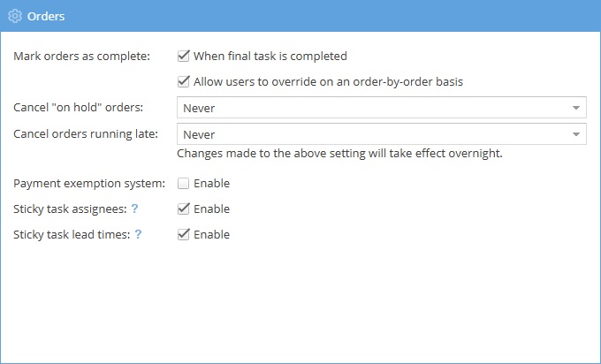Click "Never" value in "on hold" orders combo box
The width and height of the screenshot is (601, 364).
coord(200,108)
